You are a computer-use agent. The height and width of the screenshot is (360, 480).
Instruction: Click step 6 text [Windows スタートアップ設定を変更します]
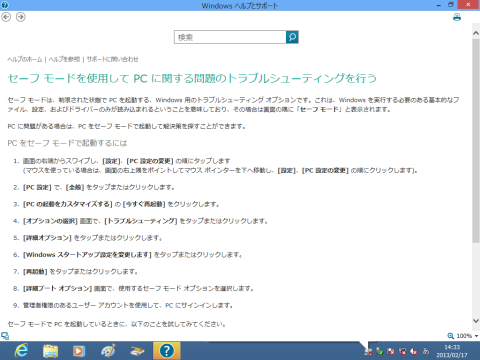133,255
